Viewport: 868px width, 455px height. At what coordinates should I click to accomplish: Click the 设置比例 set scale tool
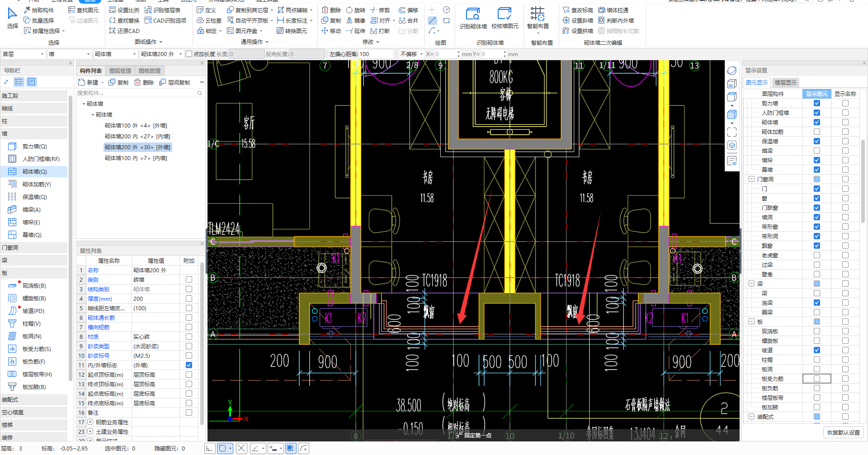[x=124, y=10]
